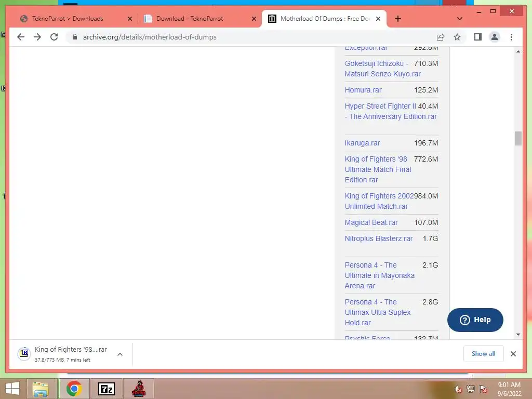Image resolution: width=532 pixels, height=399 pixels.
Task: Download Homura.rar
Action: [363, 90]
